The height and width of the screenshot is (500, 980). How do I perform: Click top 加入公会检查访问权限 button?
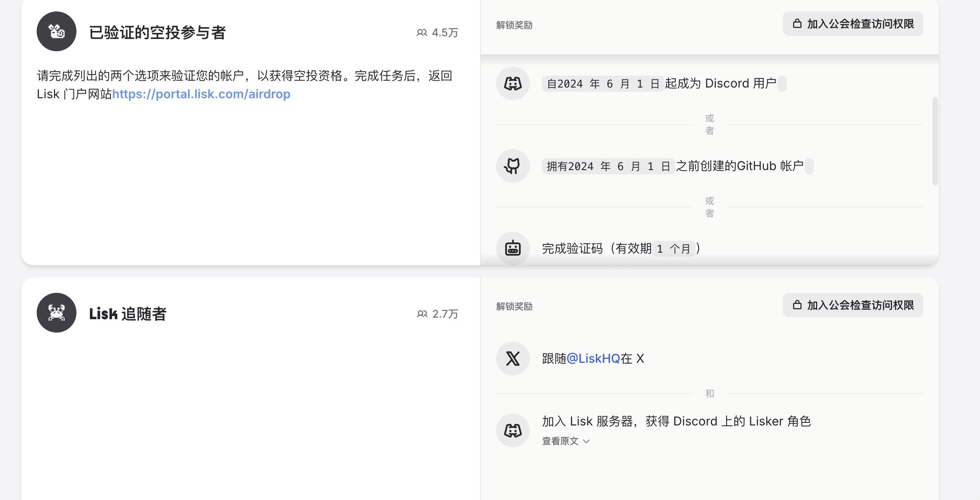point(853,24)
